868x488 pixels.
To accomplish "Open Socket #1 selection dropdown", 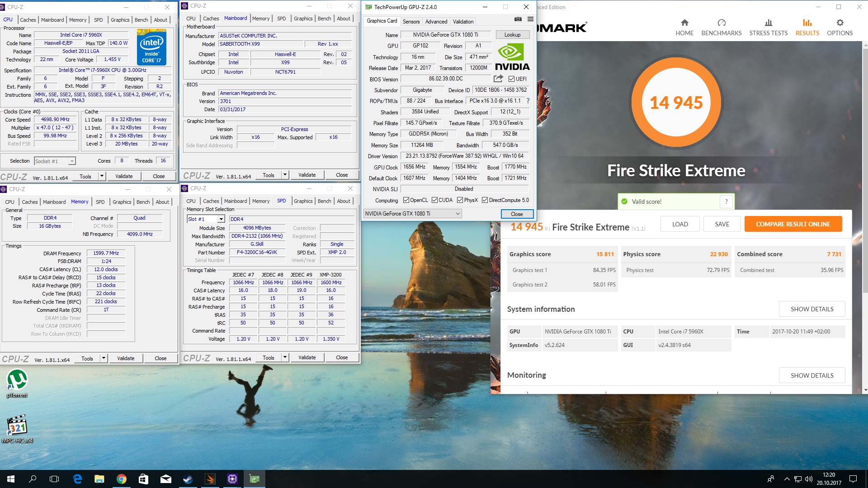I will [55, 161].
